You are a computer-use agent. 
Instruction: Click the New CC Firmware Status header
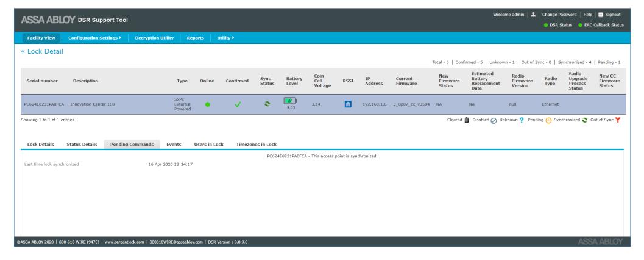[x=609, y=81]
